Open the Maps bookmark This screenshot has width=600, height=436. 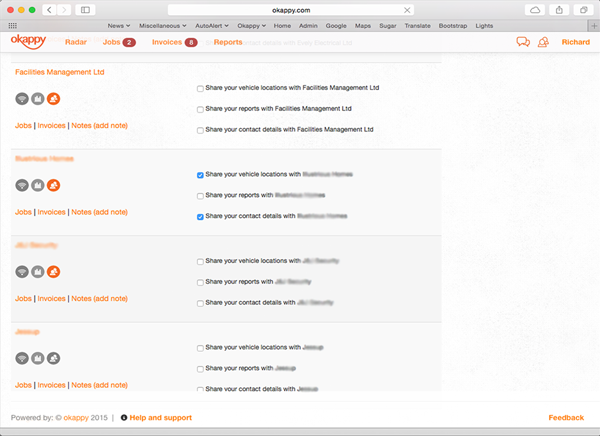coord(363,26)
